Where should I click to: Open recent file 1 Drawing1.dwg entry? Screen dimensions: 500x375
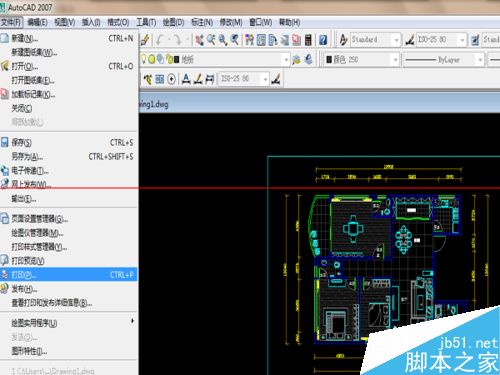tap(69, 370)
